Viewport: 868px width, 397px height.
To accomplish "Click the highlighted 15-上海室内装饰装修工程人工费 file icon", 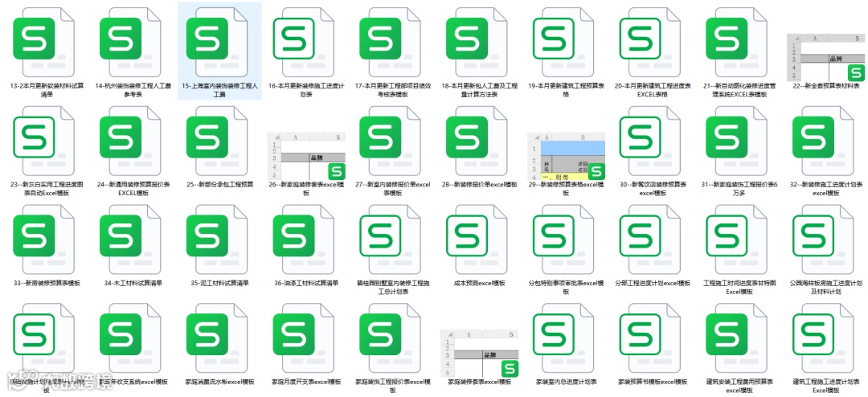I will [217, 42].
